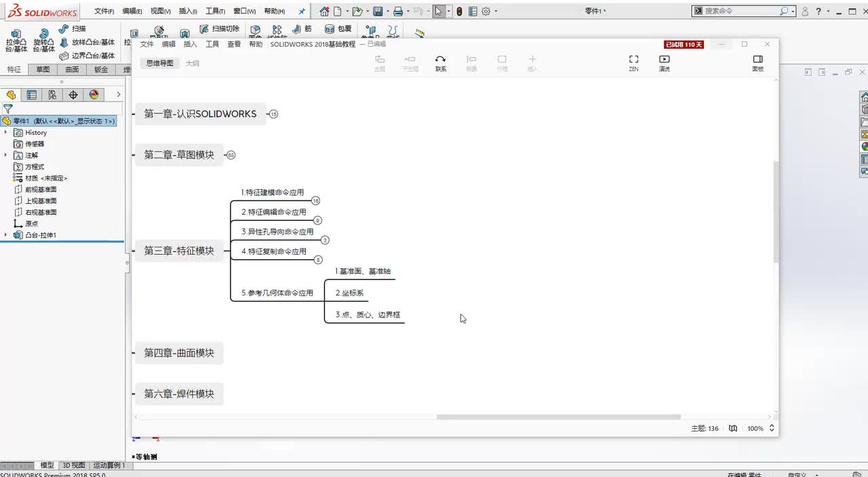Expand 1.特征建模命令应用 subtopic bubble
This screenshot has height=477, width=868.
coord(315,201)
